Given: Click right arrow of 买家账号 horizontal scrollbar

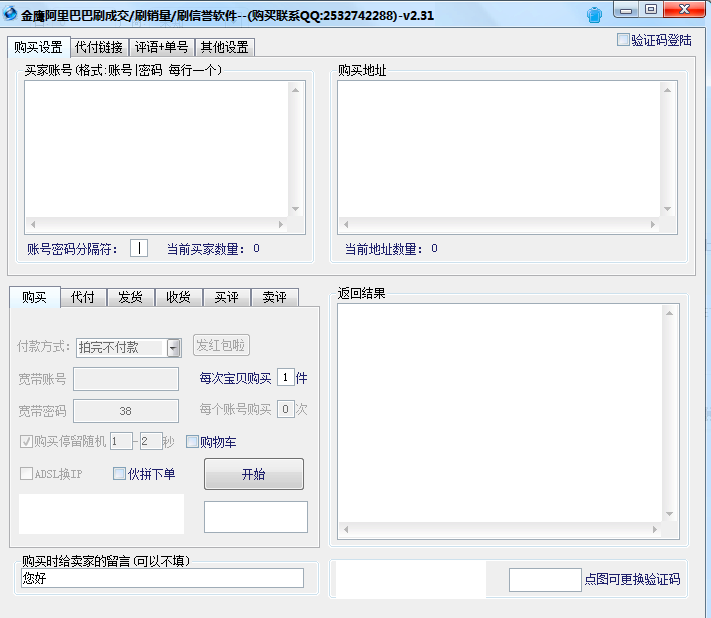Looking at the screenshot, I should click(x=281, y=224).
